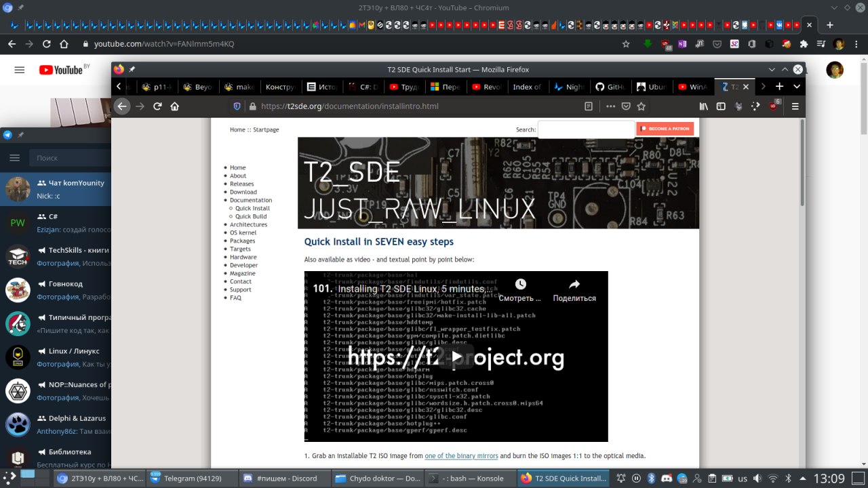Click Firefox back navigation arrow

(x=122, y=106)
